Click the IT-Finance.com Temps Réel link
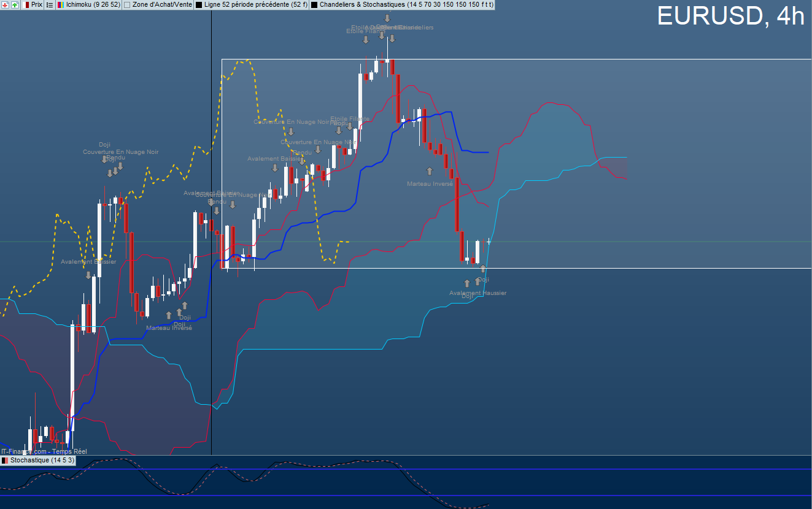This screenshot has height=509, width=812. [44, 451]
